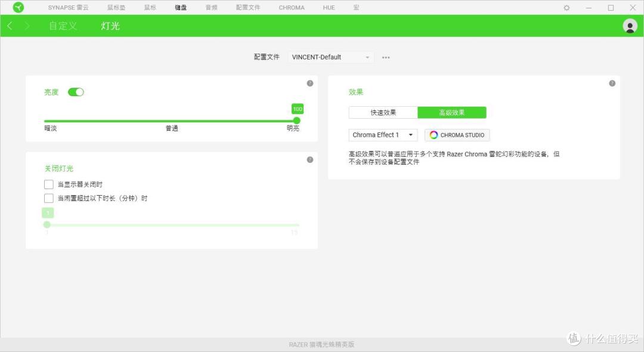Viewport: 644px width, 352px height.
Task: Open the CHROMA tab
Action: pos(292,7)
